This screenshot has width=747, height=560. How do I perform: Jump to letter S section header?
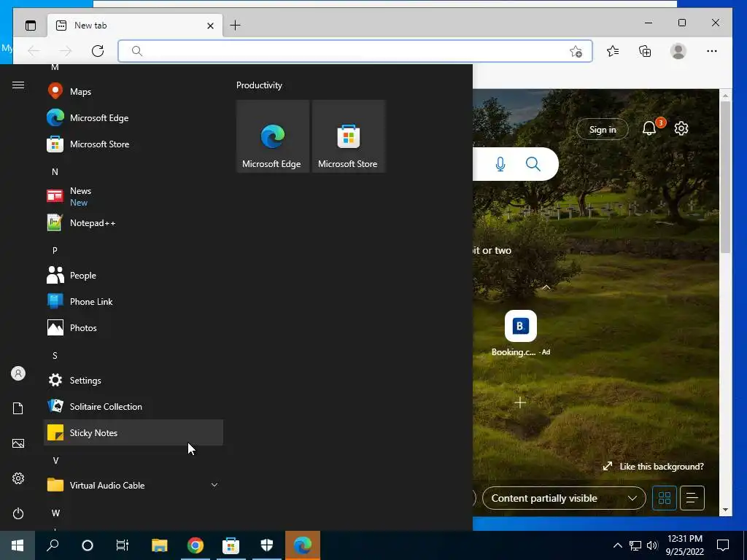(55, 355)
